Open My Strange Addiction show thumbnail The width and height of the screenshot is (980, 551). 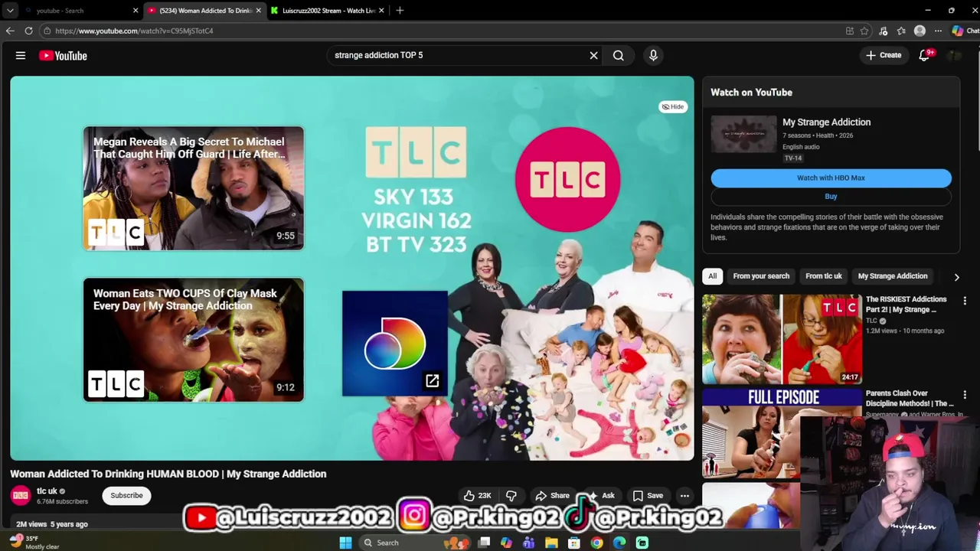click(743, 134)
